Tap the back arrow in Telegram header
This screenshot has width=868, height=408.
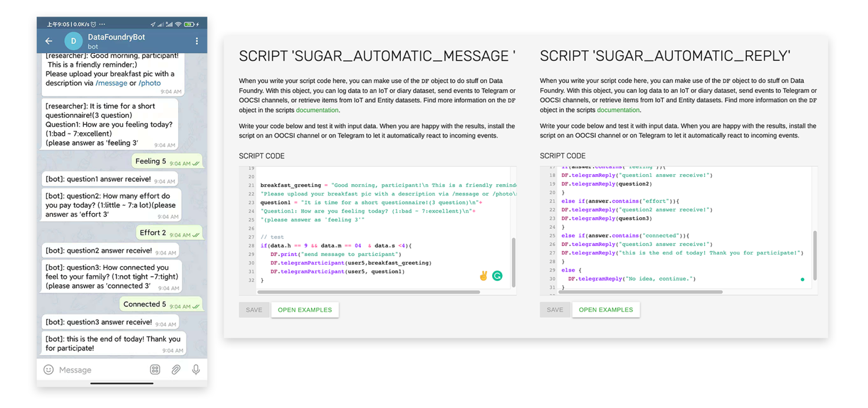49,41
